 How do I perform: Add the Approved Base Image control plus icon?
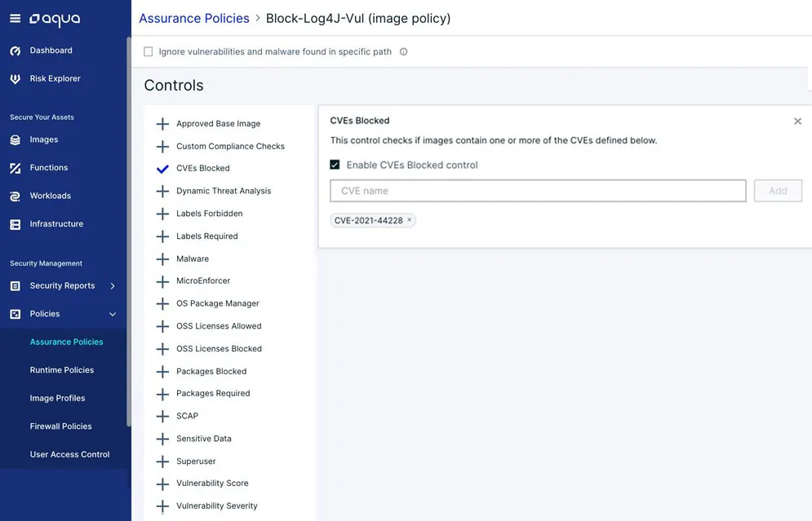[162, 124]
